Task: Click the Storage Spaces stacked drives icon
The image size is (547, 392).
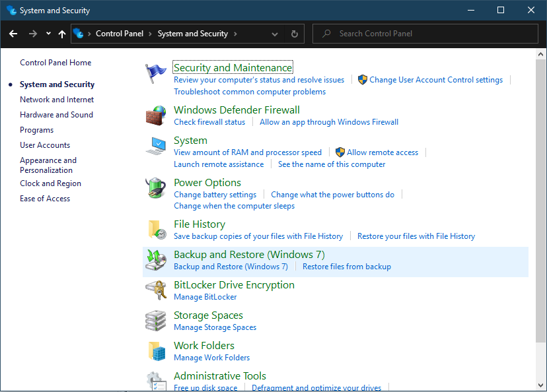Action: pos(156,321)
